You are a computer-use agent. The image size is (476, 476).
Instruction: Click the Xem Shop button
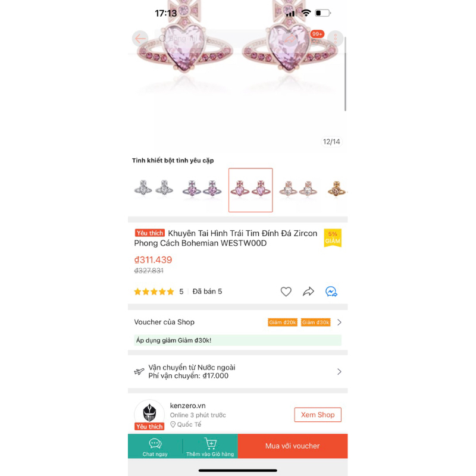pos(318,415)
